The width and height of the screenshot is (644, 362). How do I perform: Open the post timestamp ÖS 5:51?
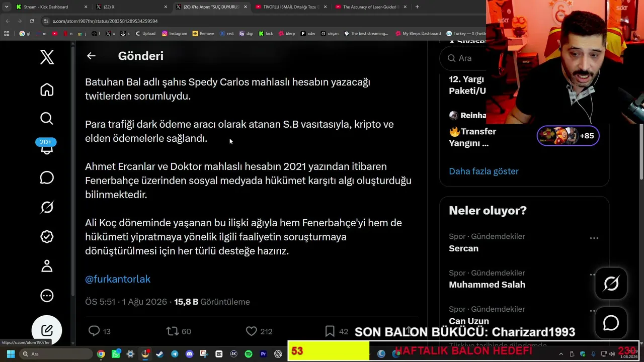pos(126,302)
